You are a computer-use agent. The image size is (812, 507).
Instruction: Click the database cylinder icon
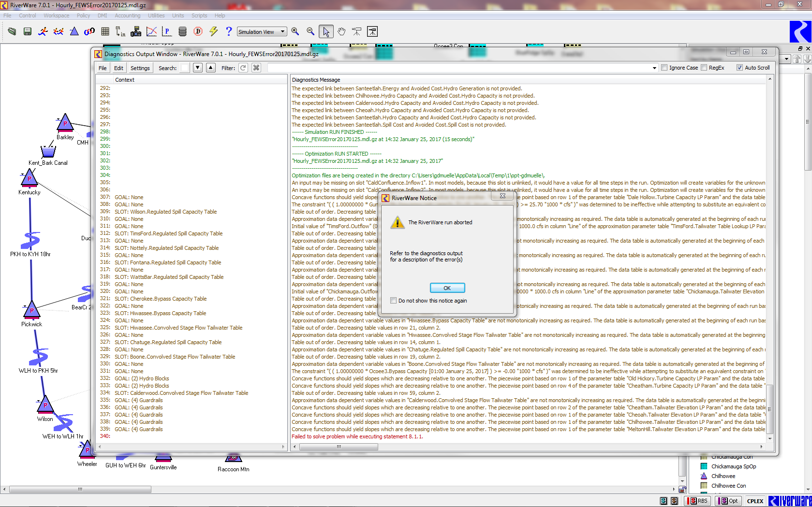point(182,31)
